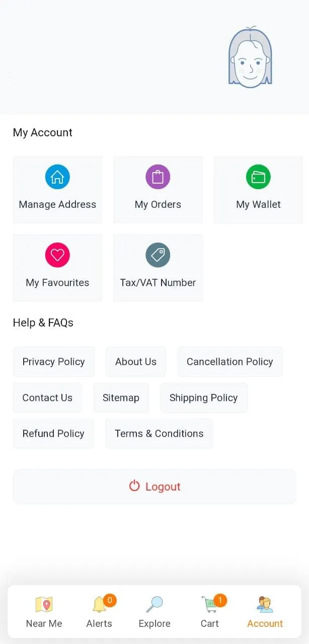Image resolution: width=309 pixels, height=644 pixels.
Task: Tap the power icon next to Logout
Action: [x=134, y=486]
